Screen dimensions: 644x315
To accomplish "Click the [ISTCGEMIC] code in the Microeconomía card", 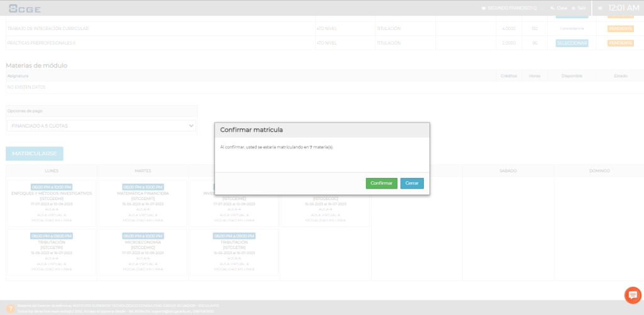I will click(x=143, y=248).
